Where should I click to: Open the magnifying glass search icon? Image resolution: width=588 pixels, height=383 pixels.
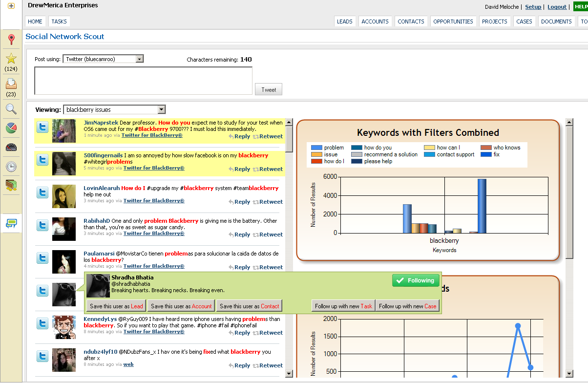(11, 109)
